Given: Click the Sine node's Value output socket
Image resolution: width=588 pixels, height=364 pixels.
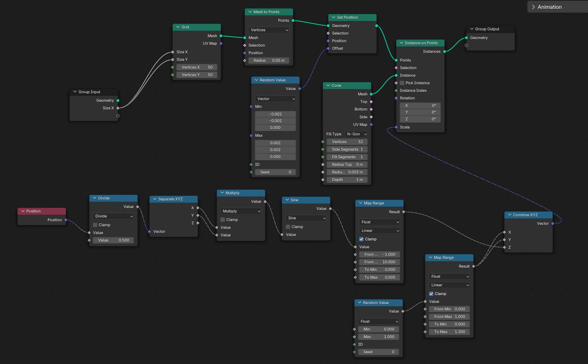Looking at the screenshot, I should pos(330,209).
